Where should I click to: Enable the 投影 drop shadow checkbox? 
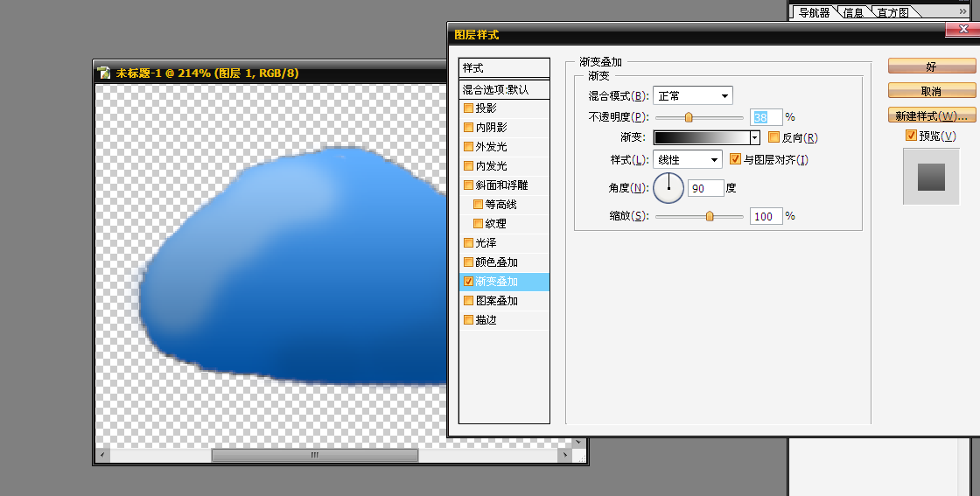468,108
